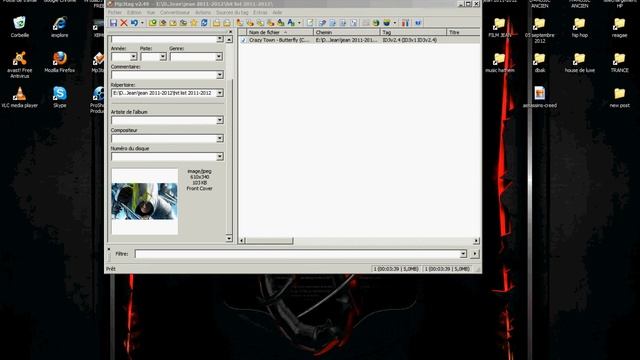The width and height of the screenshot is (640, 360).
Task: Sort by Nom de fichier column
Action: tap(280, 32)
